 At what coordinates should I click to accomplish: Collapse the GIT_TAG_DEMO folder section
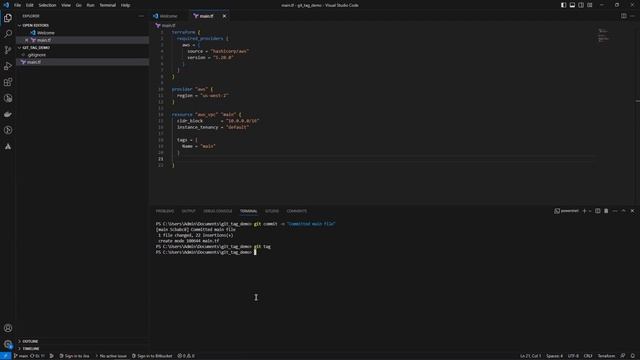click(x=82, y=47)
